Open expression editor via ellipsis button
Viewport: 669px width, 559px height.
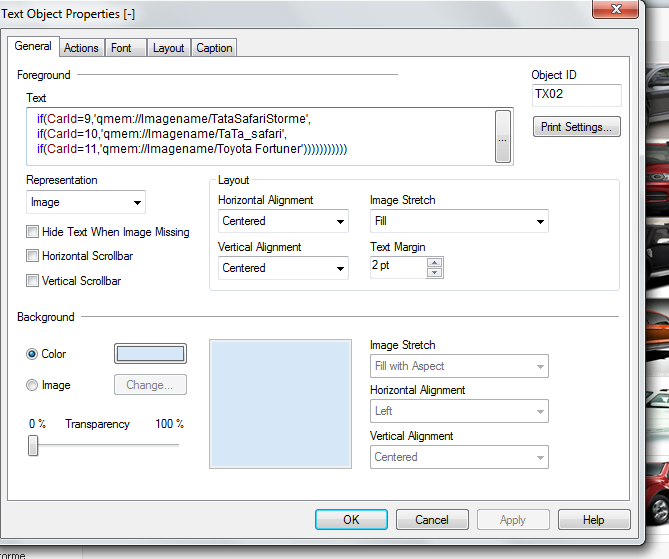(x=503, y=136)
